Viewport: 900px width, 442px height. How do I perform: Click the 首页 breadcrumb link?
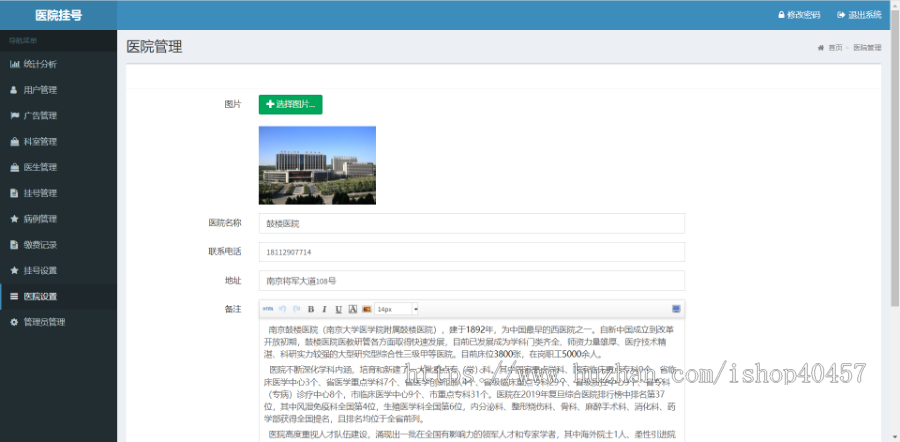coord(835,48)
